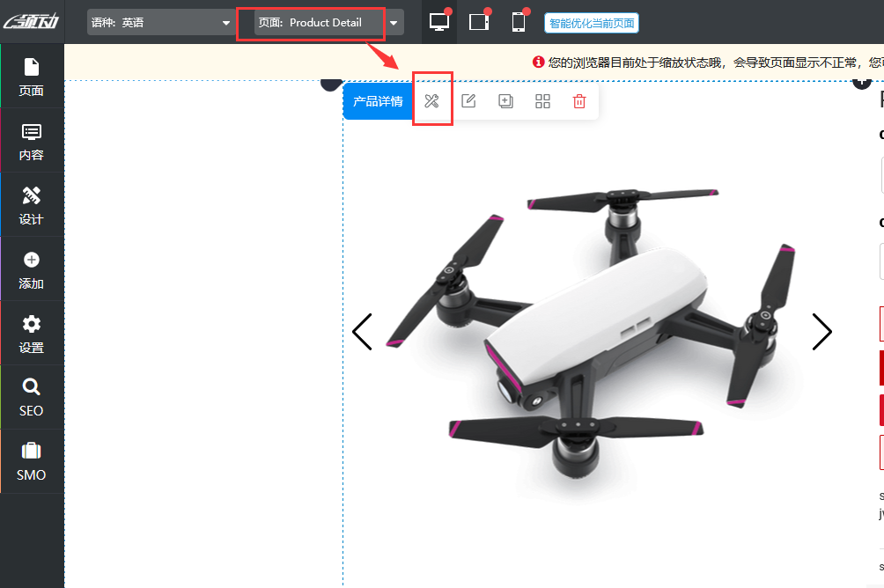Select the 产品详情 blue label

point(378,100)
